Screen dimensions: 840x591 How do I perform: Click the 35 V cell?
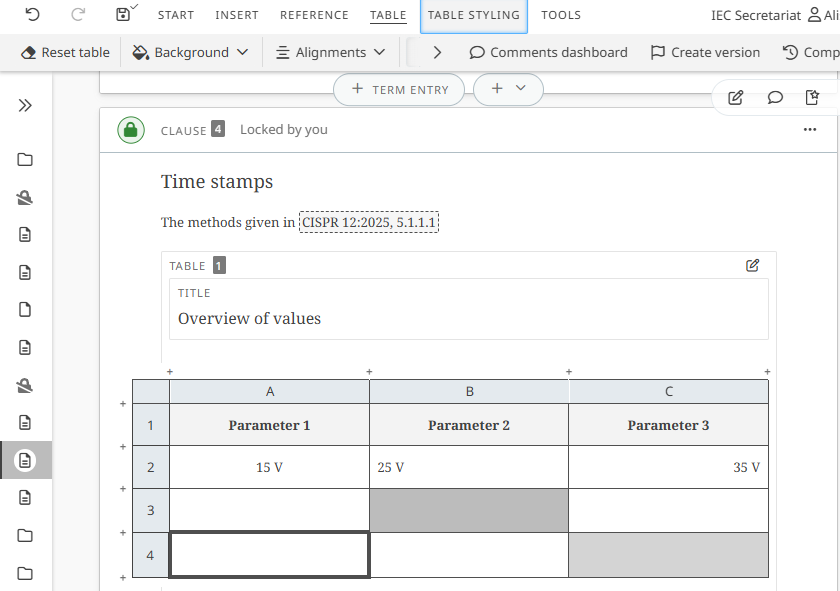[x=669, y=467]
